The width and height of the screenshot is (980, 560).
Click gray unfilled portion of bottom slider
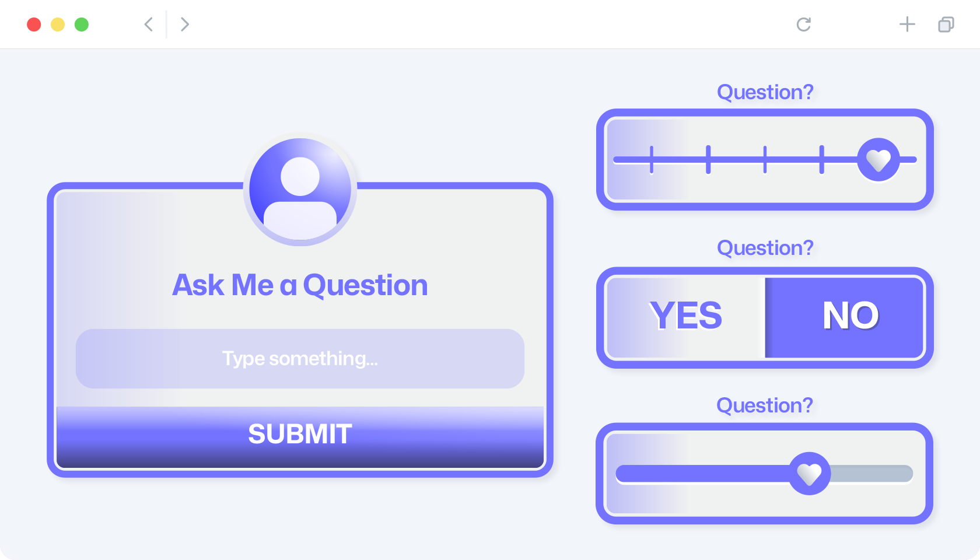pos(871,474)
